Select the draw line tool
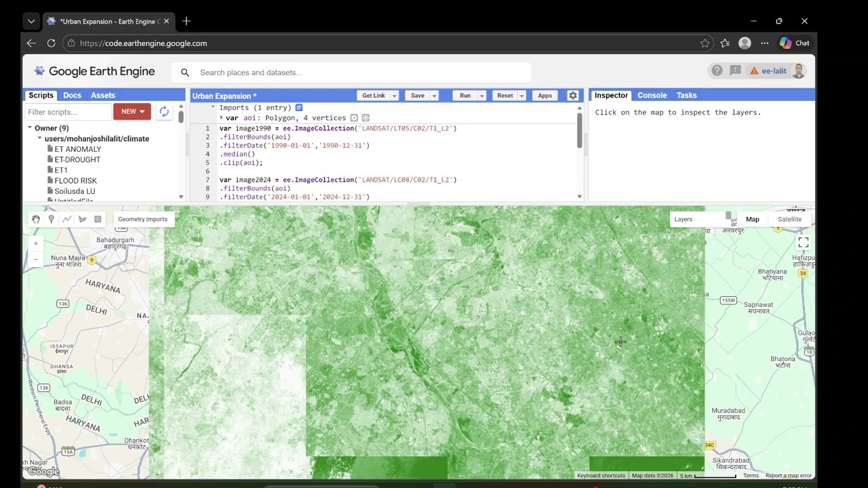The height and width of the screenshot is (488, 868). (66, 219)
